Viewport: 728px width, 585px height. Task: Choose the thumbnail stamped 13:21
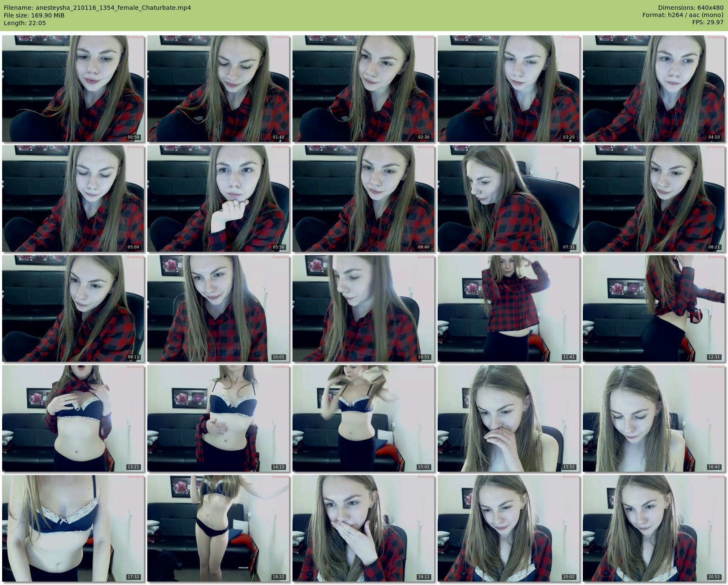pos(73,418)
